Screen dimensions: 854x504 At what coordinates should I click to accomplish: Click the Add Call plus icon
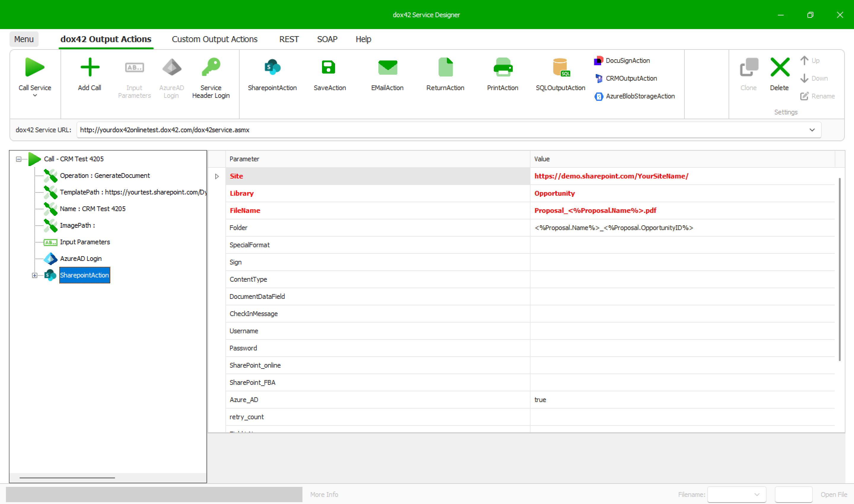click(90, 67)
